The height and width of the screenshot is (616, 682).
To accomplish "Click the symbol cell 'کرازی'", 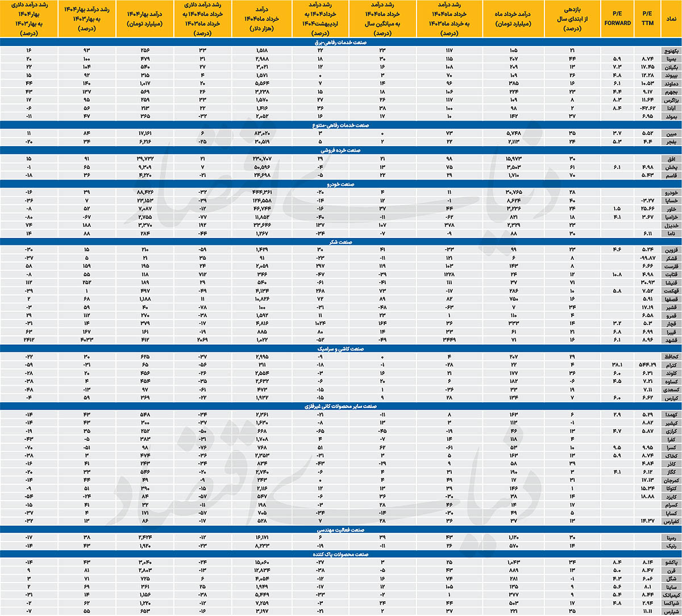I will (x=671, y=432).
